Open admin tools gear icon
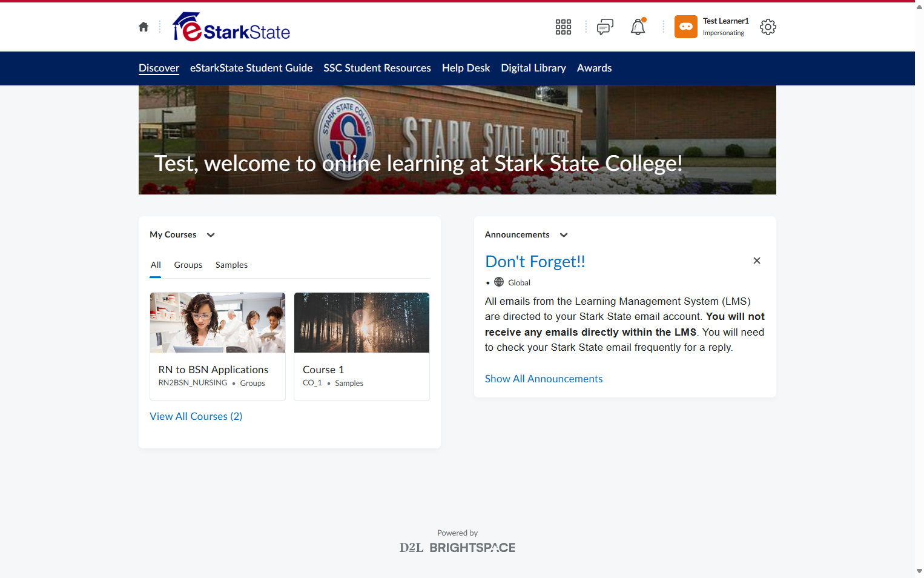This screenshot has width=924, height=578. click(768, 27)
